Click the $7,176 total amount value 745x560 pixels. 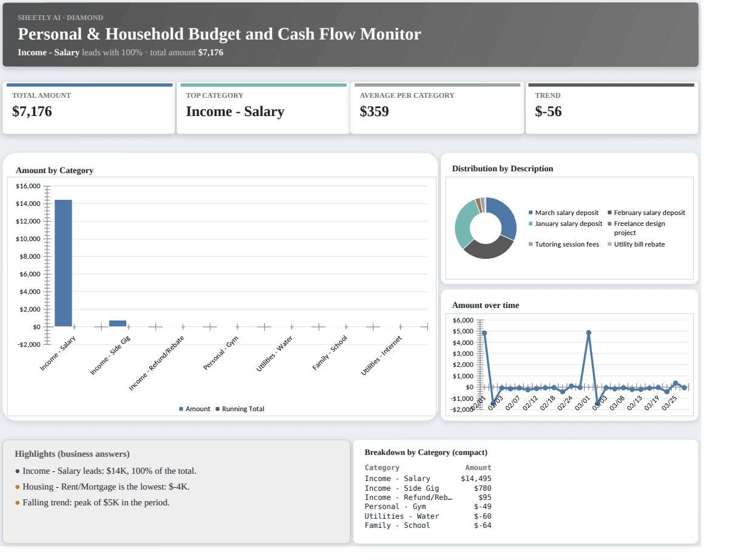click(32, 112)
